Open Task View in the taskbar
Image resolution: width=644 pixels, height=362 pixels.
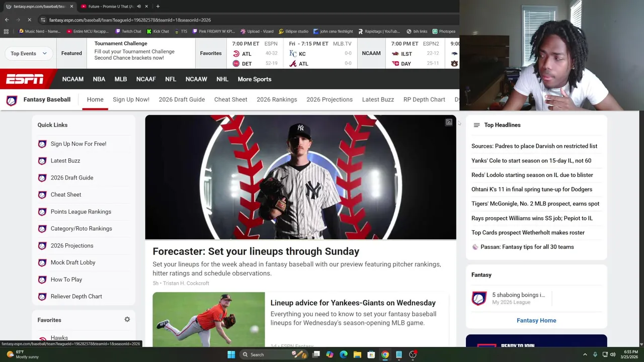(316, 354)
